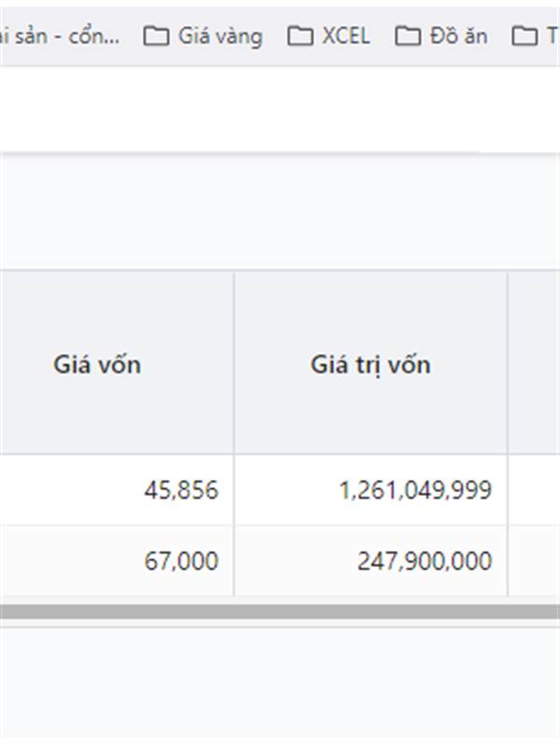This screenshot has height=747, width=560.
Task: Select the cell showing 45,856
Action: point(181,490)
